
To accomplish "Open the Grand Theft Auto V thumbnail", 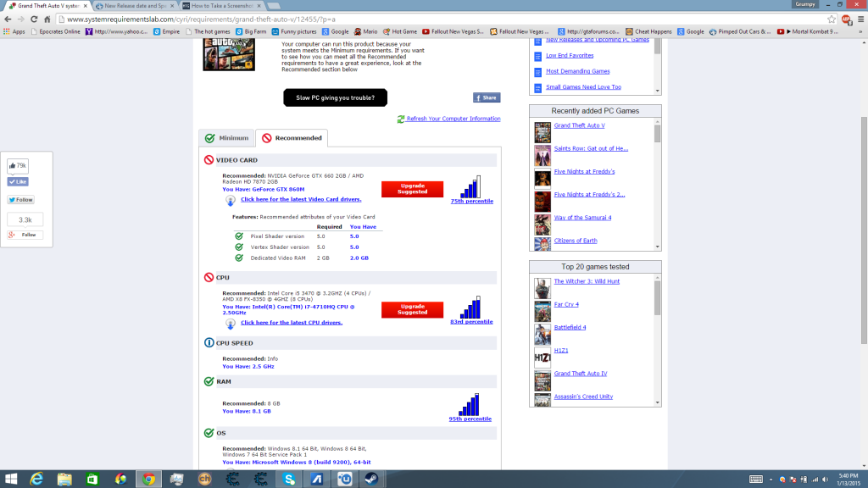I will coord(542,130).
